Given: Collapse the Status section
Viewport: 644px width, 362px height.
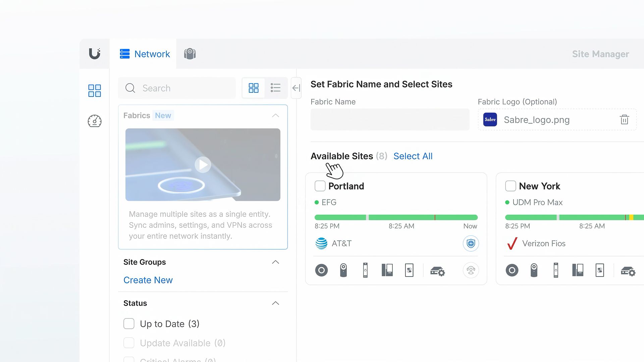Looking at the screenshot, I should 275,303.
